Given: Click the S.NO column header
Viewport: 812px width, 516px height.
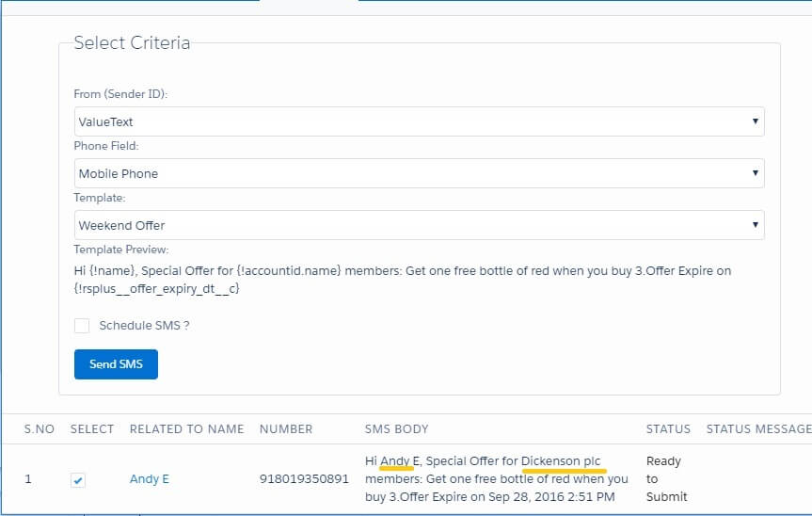Looking at the screenshot, I should 39,428.
